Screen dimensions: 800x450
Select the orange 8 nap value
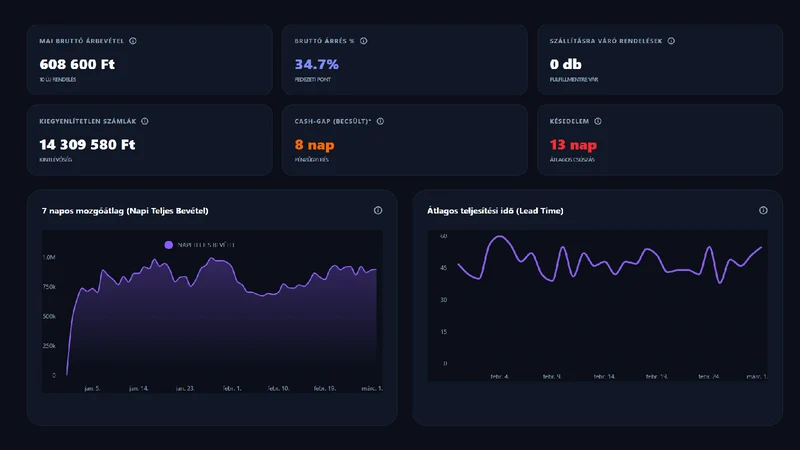314,145
